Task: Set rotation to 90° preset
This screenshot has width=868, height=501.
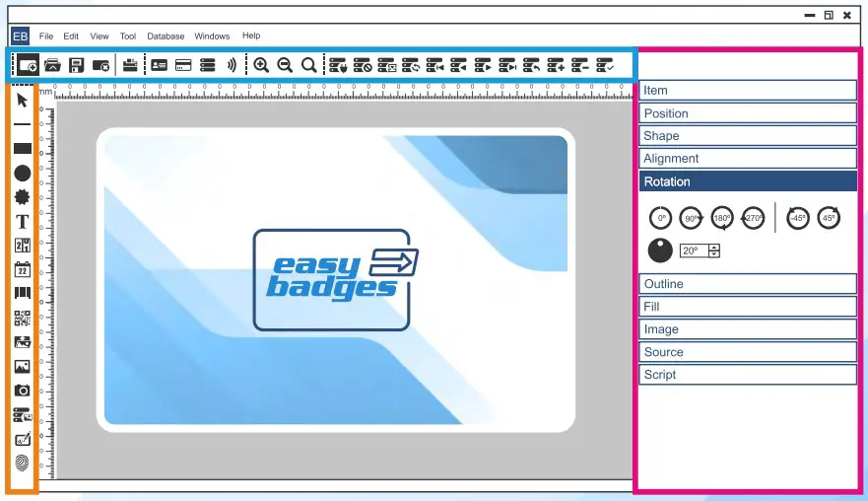Action: pos(691,218)
